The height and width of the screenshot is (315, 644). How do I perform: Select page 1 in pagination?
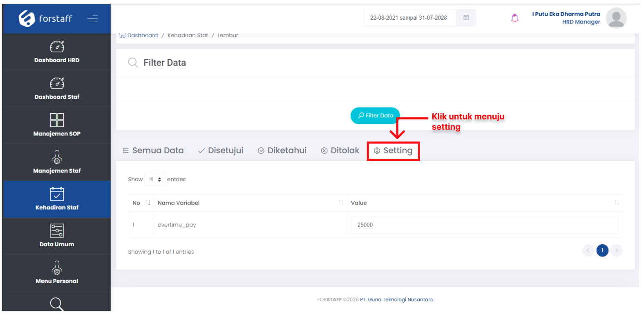click(602, 250)
